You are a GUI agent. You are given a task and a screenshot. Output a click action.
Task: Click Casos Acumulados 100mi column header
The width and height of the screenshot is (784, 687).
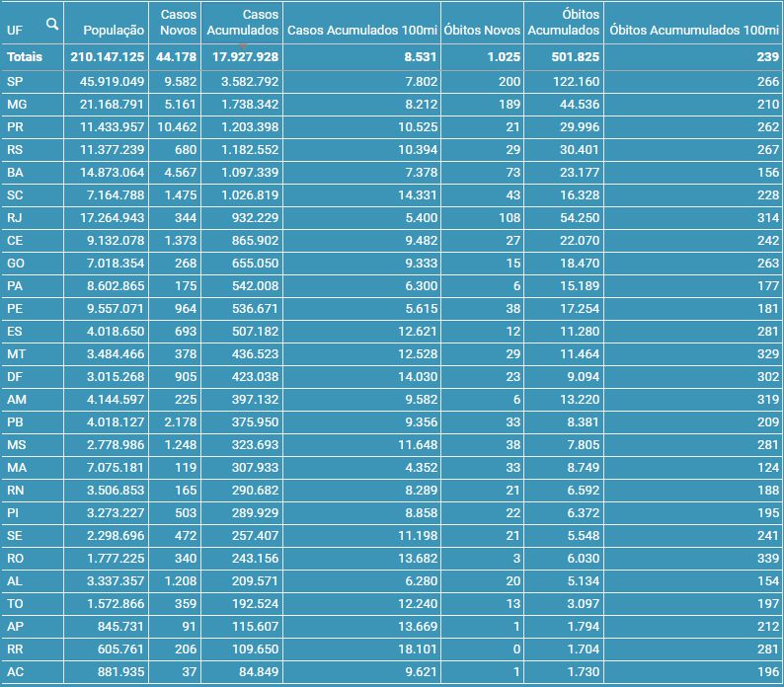[360, 31]
